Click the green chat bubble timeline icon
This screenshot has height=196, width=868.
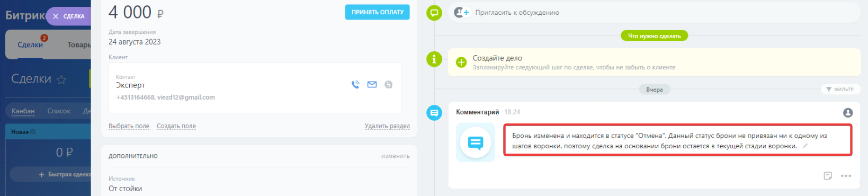tap(434, 13)
